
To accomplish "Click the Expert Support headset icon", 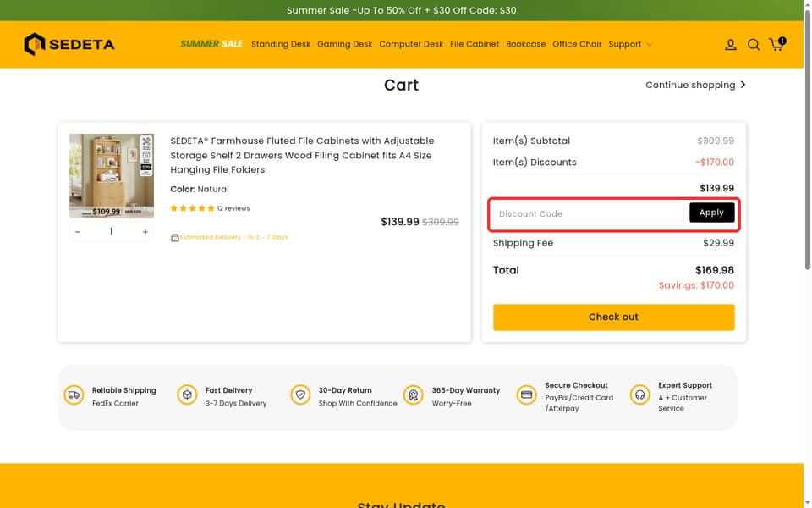I will click(640, 395).
